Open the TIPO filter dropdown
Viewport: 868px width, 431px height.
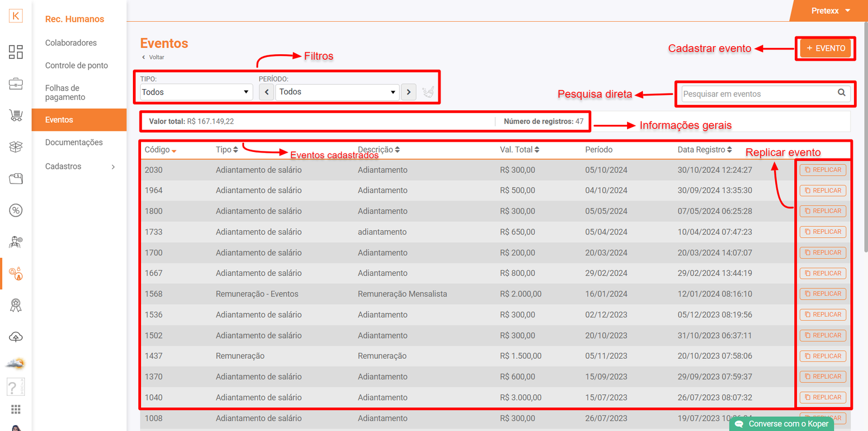coord(196,92)
